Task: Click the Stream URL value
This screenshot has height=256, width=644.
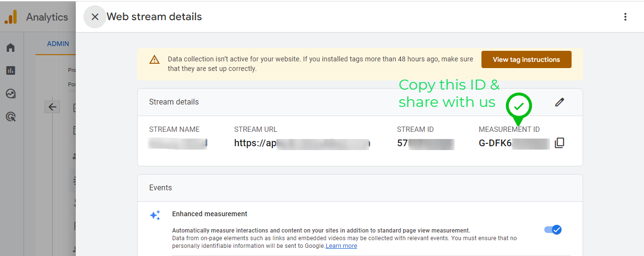Action: (302, 143)
